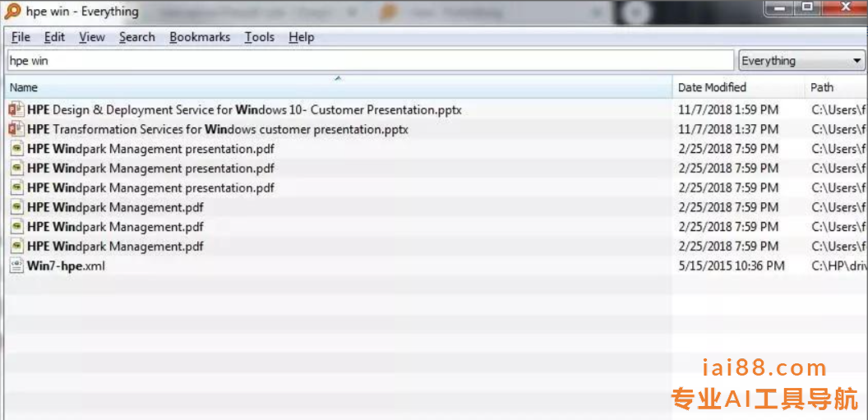Click the Everything magnifier icon in title bar

coord(12,11)
